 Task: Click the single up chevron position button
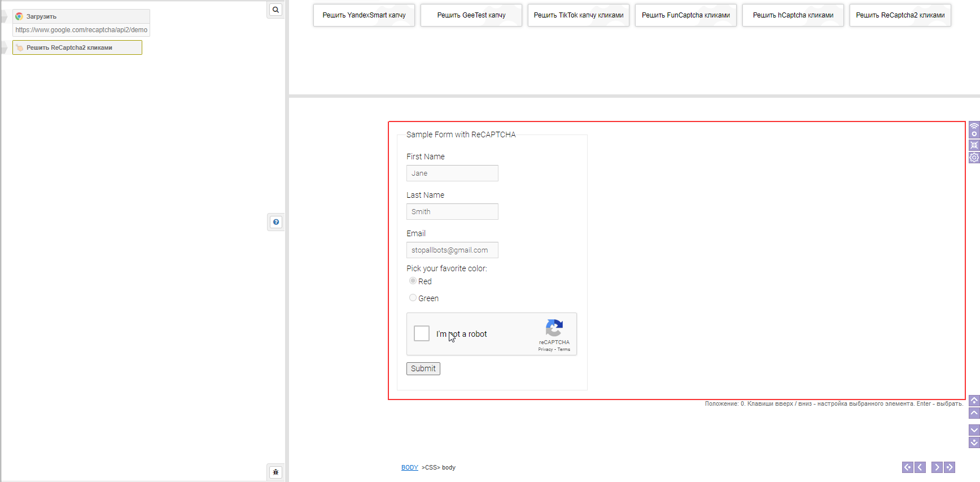974,413
